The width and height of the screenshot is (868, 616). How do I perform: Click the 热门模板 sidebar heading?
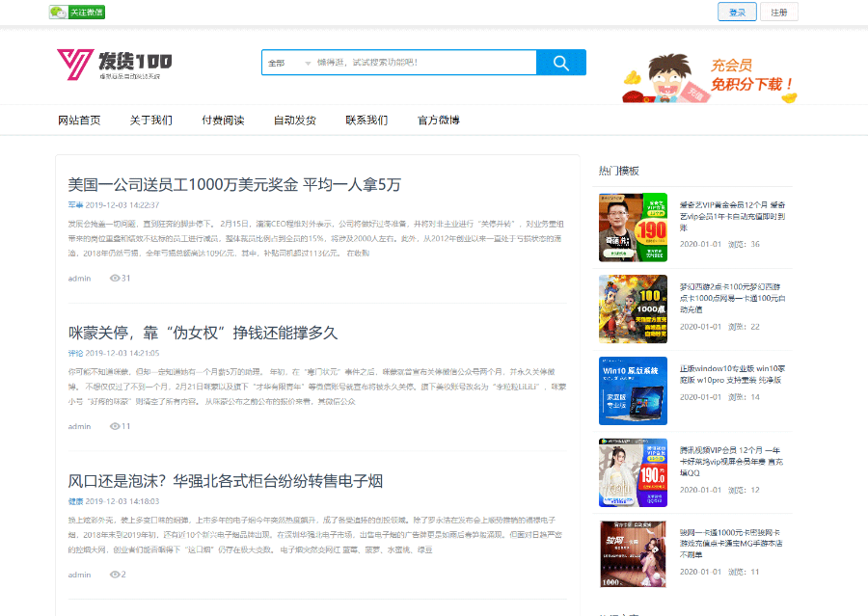(619, 171)
